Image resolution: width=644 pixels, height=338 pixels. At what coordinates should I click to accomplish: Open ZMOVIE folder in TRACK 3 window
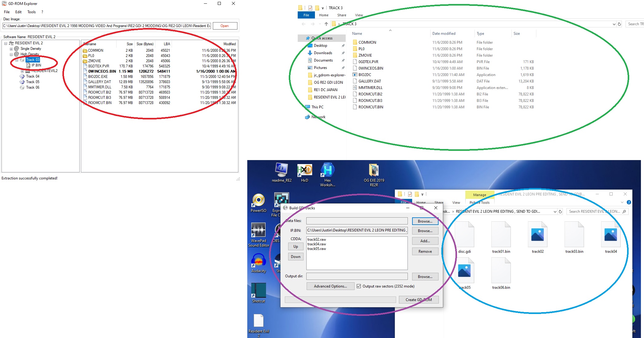click(x=365, y=55)
